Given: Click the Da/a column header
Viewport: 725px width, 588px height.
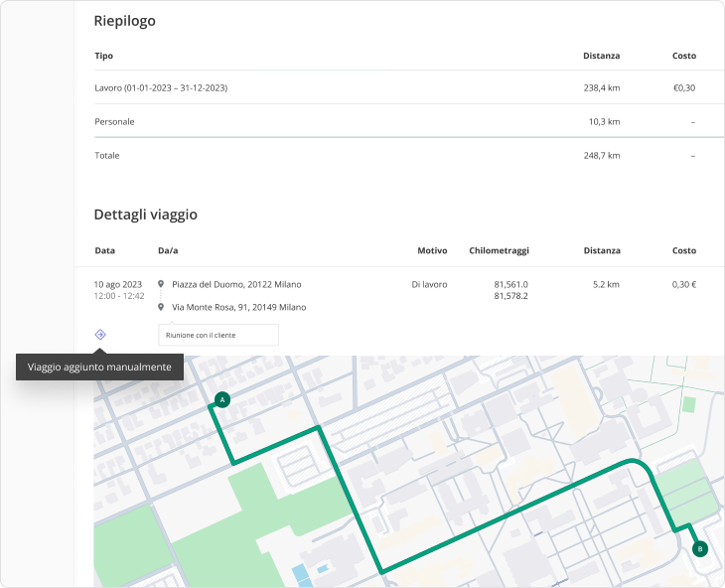Looking at the screenshot, I should click(169, 251).
